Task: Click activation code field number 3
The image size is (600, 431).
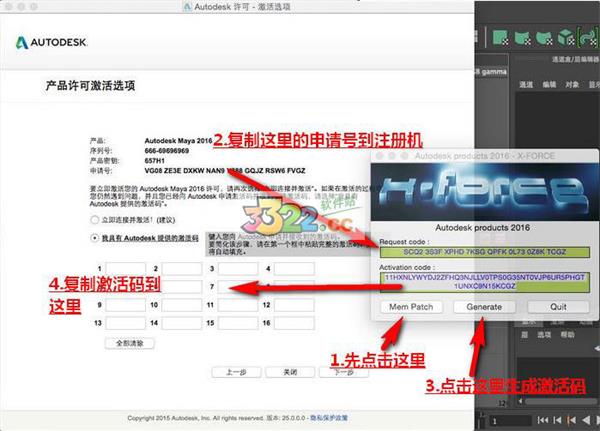Action: (238, 269)
